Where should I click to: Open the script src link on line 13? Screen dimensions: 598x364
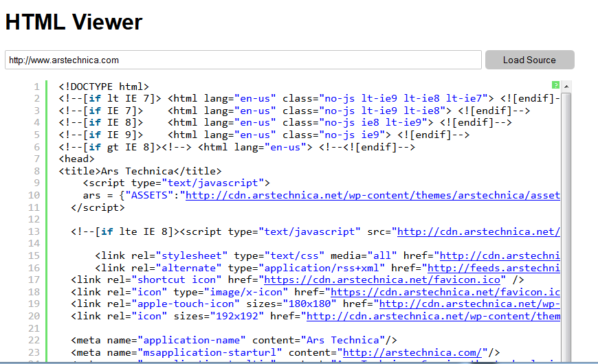pos(478,231)
